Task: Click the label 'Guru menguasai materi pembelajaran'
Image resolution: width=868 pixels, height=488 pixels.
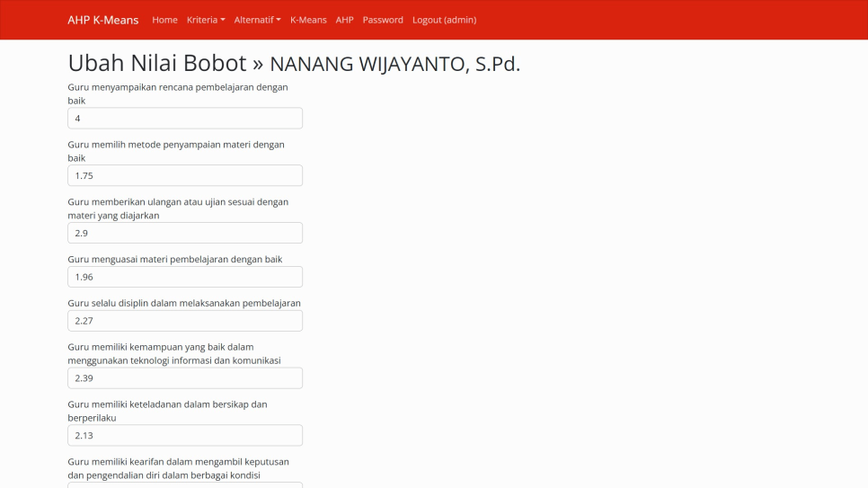Action: tap(174, 259)
